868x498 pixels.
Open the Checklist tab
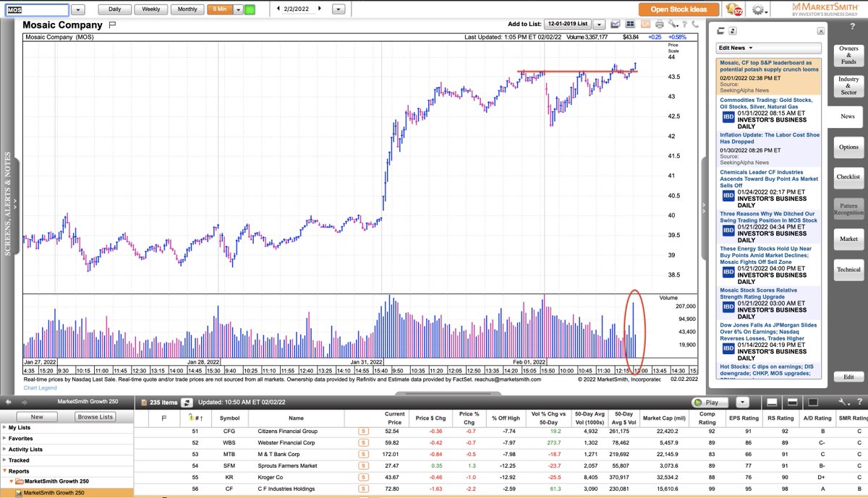(848, 177)
